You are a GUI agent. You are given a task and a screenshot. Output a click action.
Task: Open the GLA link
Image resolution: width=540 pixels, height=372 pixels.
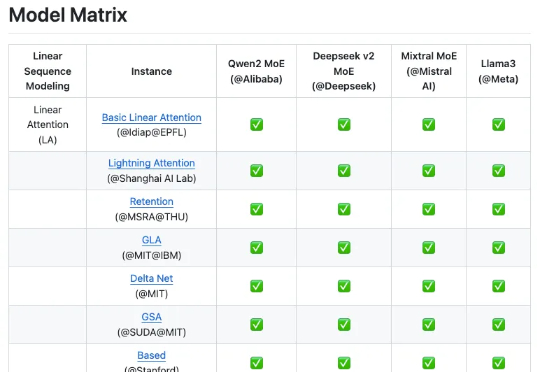click(x=152, y=240)
